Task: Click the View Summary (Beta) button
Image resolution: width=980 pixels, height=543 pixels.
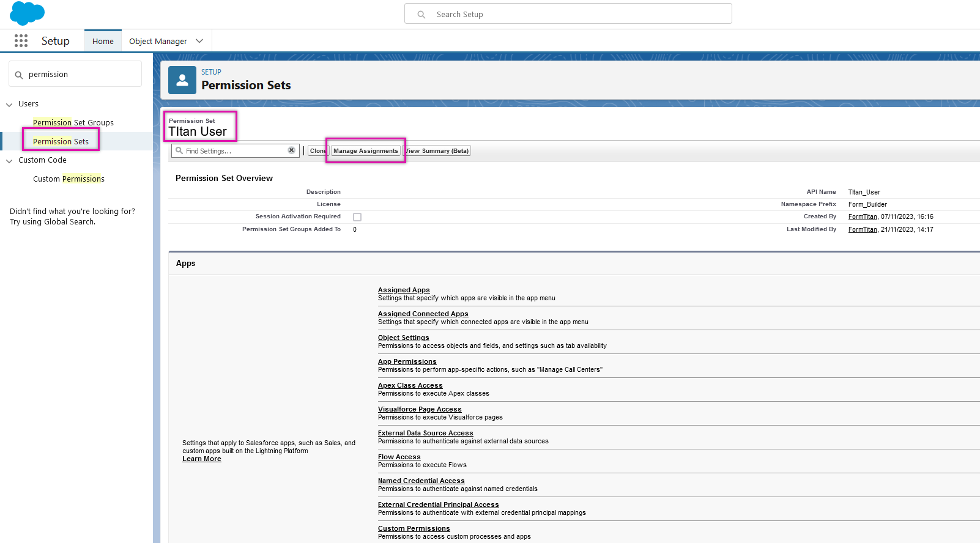Action: (x=437, y=150)
